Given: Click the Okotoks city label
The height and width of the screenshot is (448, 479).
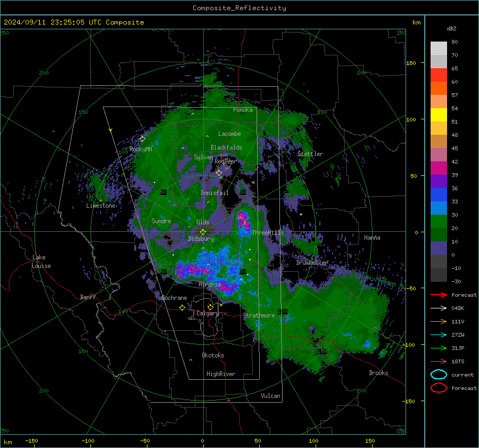Looking at the screenshot, I should point(213,355).
